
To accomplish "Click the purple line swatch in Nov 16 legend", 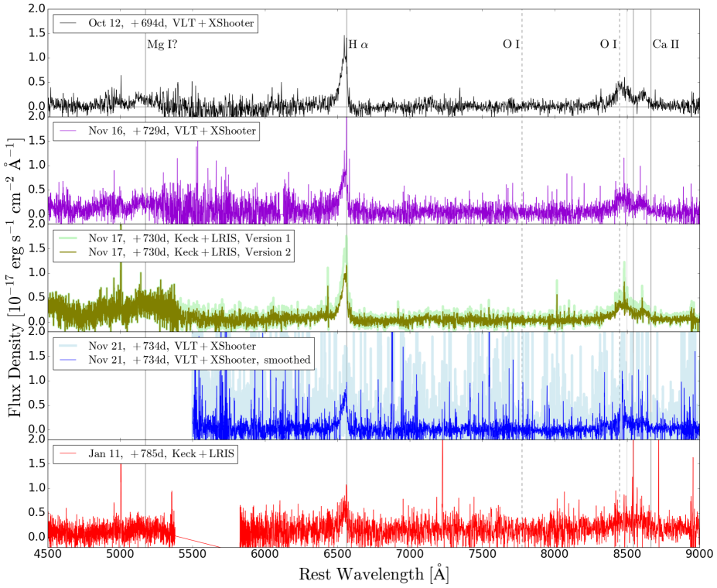I will pyautogui.click(x=67, y=132).
